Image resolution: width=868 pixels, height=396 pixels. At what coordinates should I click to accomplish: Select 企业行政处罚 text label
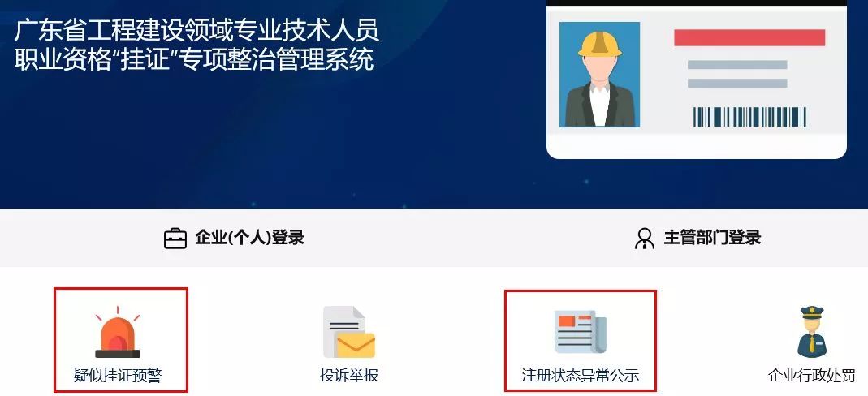[x=811, y=376]
